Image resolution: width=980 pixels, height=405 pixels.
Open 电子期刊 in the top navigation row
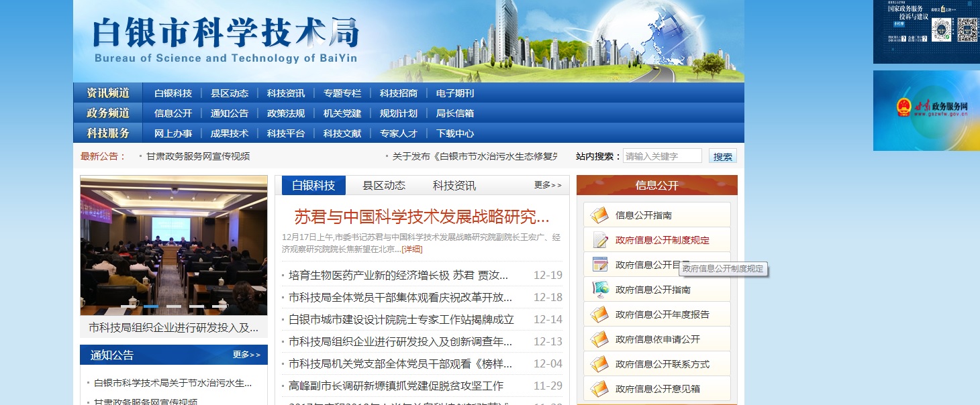click(x=455, y=93)
